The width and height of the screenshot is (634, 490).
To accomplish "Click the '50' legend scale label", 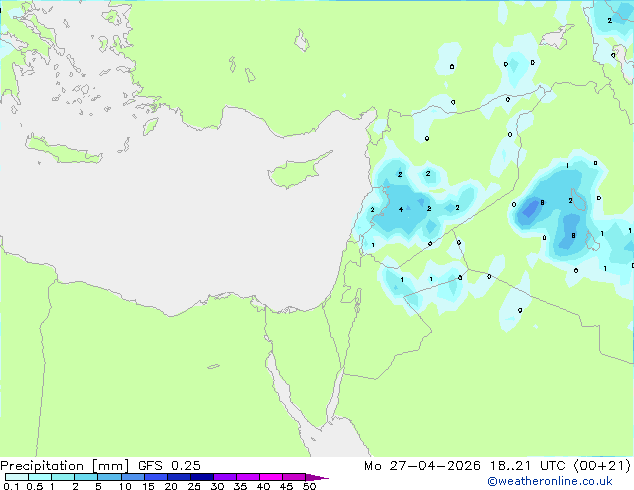I will point(309,486).
